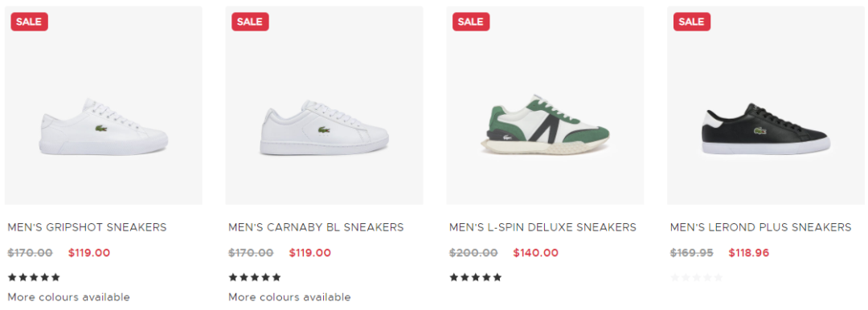Open the five-star rating under Carnaby BL sneakers
Viewport: 868px width, 310px height.
tap(255, 277)
